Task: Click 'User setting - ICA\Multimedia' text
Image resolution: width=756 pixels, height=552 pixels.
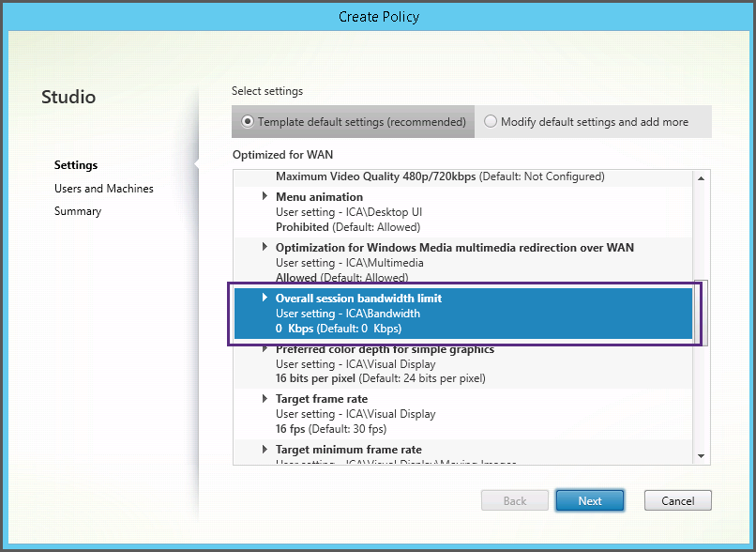Action: tap(350, 263)
